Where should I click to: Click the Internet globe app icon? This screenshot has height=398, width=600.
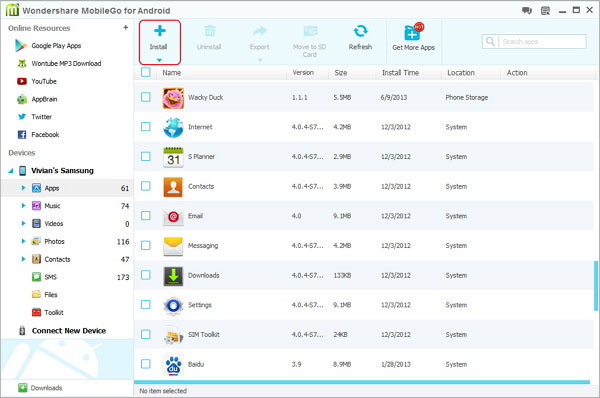tap(173, 127)
